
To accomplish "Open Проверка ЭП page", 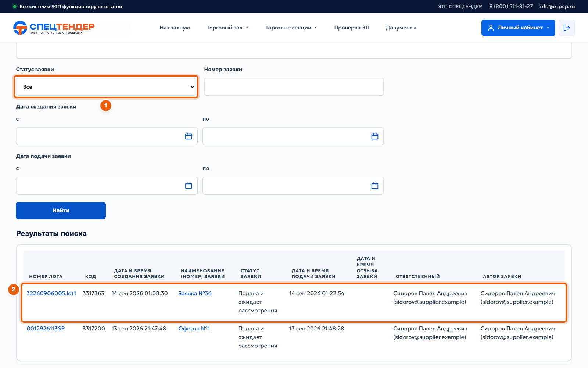I will (x=352, y=28).
